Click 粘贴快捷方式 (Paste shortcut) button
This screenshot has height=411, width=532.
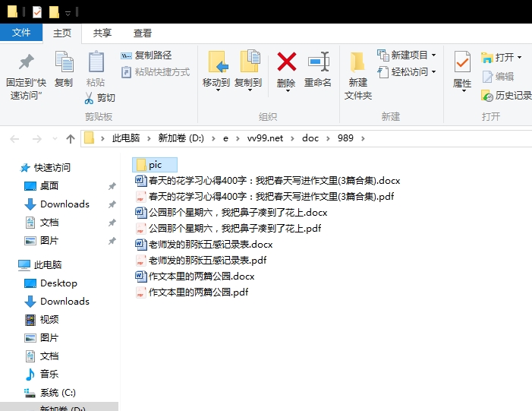coord(156,72)
